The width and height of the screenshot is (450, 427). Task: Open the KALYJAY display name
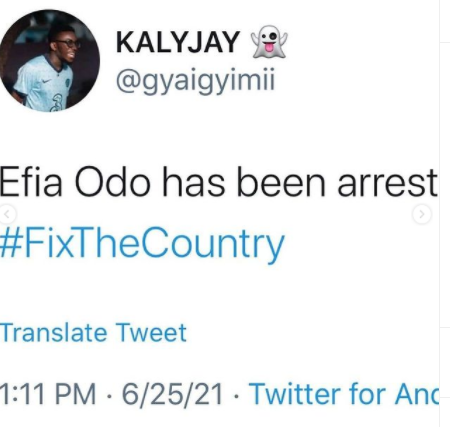click(178, 42)
